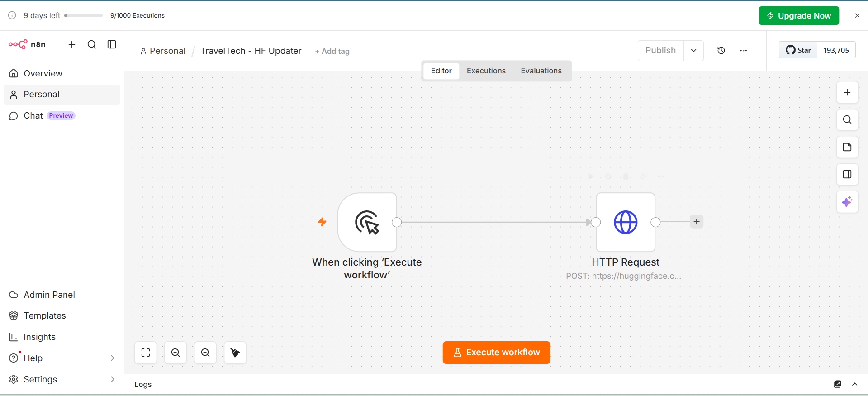868x396 pixels.
Task: Open workflow version history icon
Action: point(721,51)
